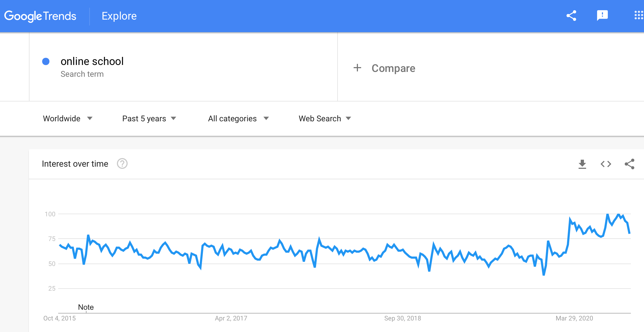The image size is (644, 332).
Task: Go to the Explore page tab
Action: coord(119,16)
